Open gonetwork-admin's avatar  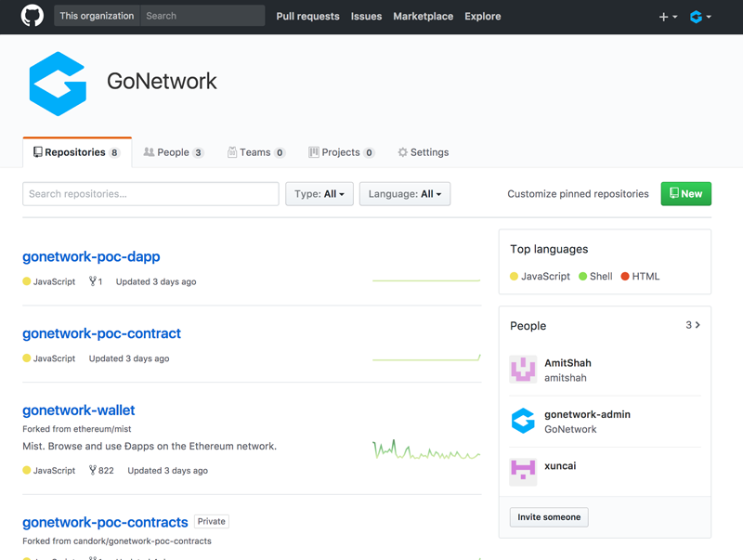(x=523, y=421)
